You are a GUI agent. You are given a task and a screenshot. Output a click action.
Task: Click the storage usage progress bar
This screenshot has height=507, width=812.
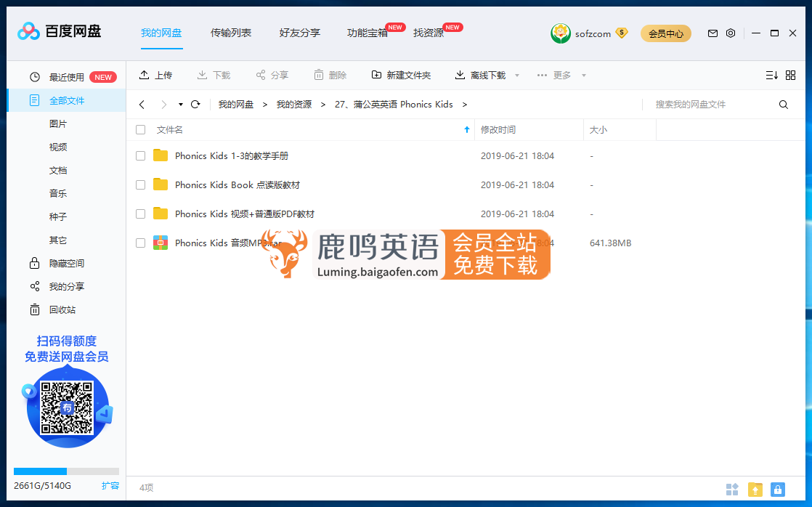[66, 471]
